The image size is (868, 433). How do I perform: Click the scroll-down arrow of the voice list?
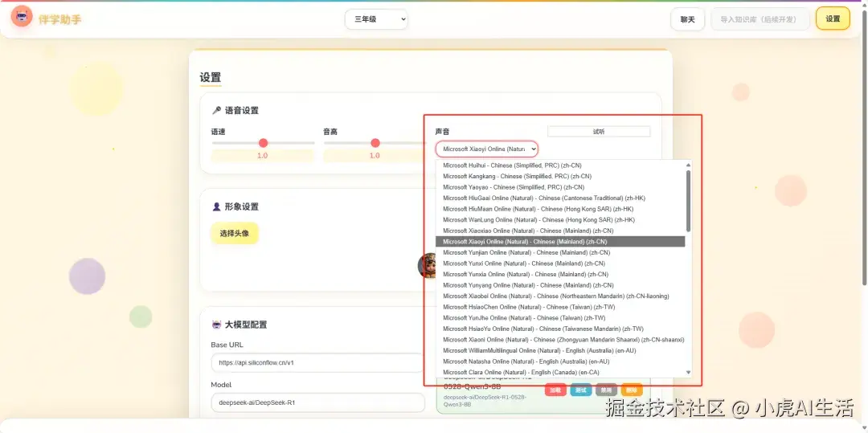pos(688,373)
